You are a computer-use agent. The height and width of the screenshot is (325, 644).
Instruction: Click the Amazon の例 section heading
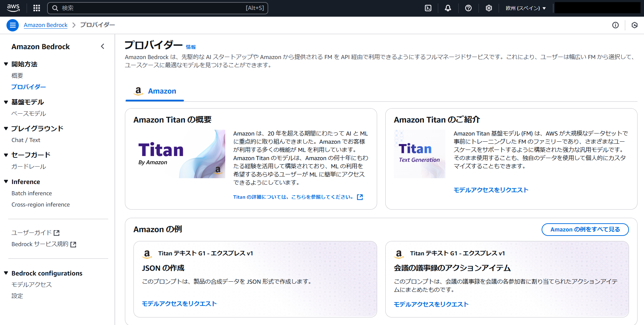(158, 229)
